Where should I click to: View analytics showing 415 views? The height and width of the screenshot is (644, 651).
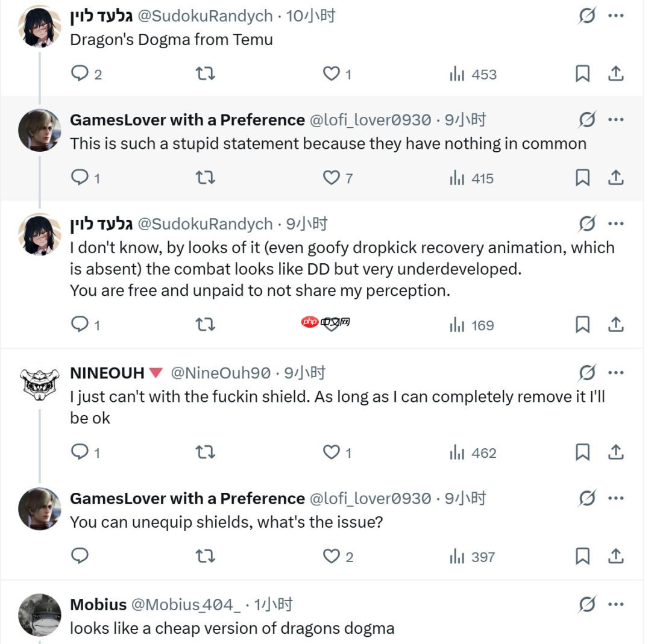[x=472, y=178]
